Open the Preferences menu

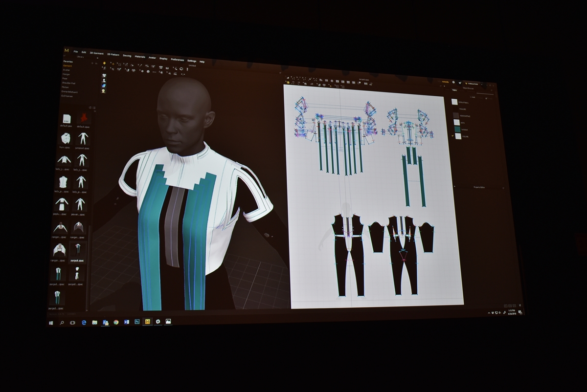click(177, 60)
